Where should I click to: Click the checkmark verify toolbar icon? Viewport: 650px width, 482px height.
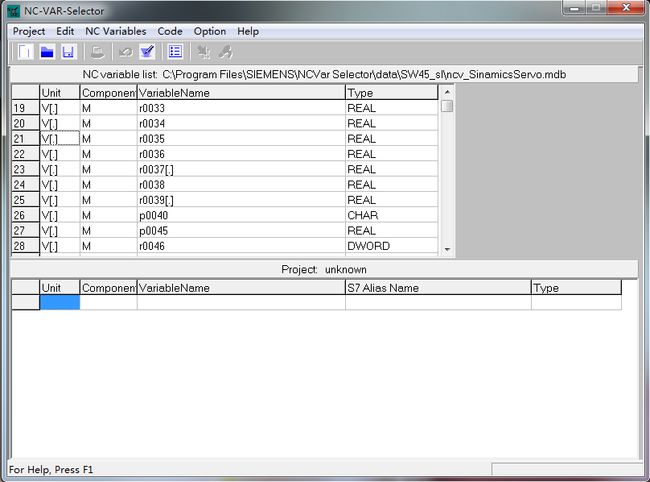click(x=147, y=52)
